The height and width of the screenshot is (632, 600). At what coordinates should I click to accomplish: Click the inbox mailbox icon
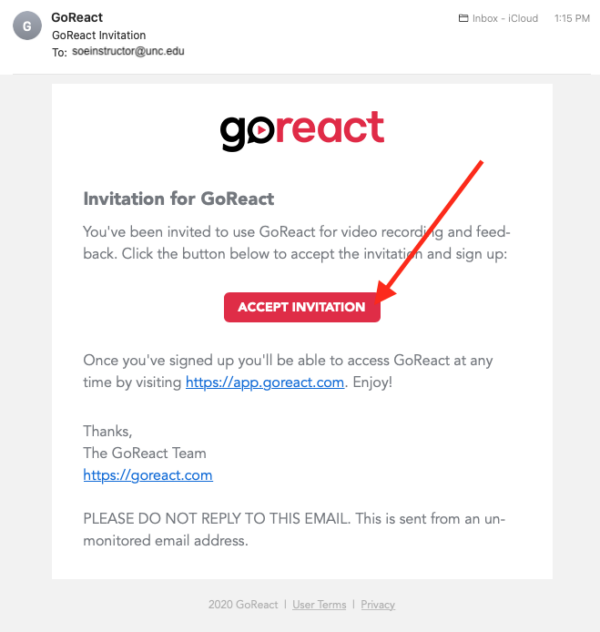463,18
